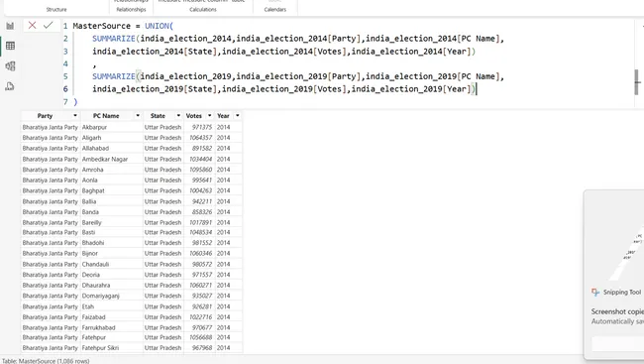Select votes value 858326

(202, 212)
